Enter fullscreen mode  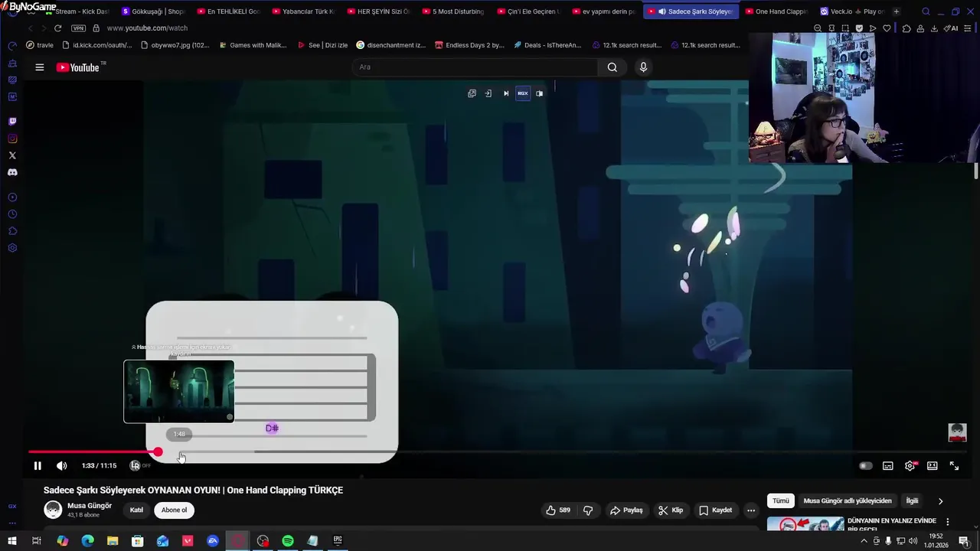(955, 465)
